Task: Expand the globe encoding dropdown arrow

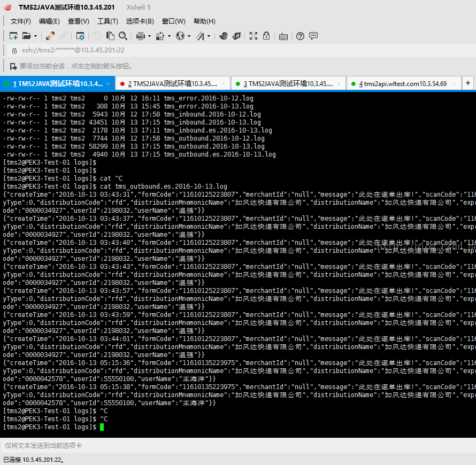Action: click(x=189, y=36)
